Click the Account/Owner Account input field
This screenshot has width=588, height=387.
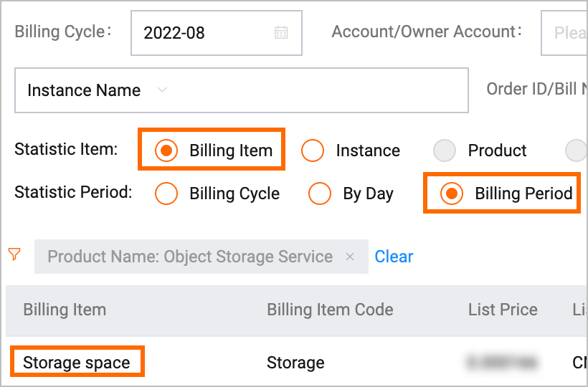[x=566, y=32]
